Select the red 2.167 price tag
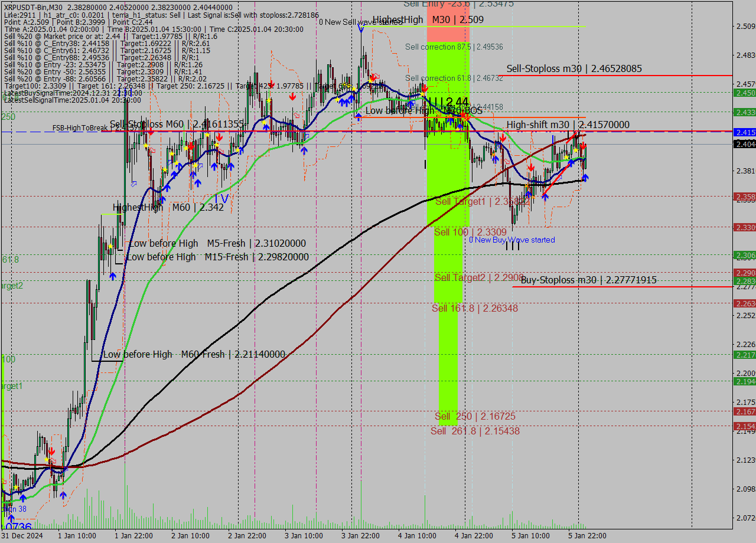756x543 pixels. tap(745, 411)
